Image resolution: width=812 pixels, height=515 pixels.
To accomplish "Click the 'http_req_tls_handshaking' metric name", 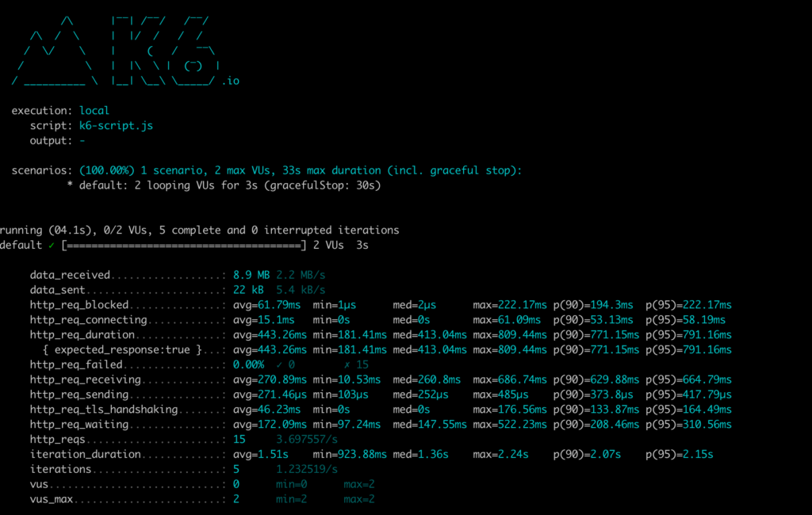I will pos(104,410).
